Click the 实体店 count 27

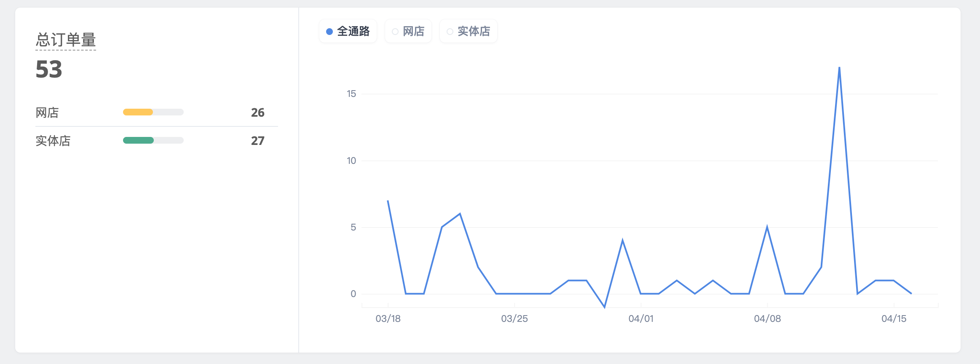258,141
